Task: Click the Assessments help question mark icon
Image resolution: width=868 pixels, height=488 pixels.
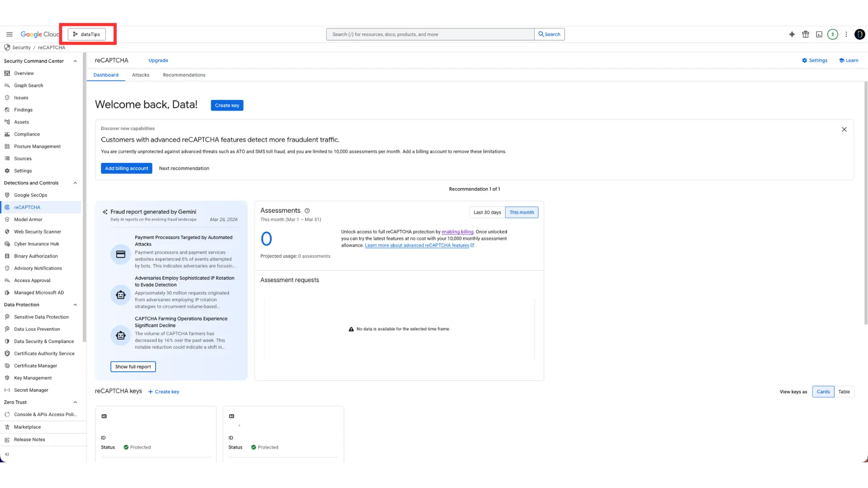Action: pyautogui.click(x=307, y=211)
